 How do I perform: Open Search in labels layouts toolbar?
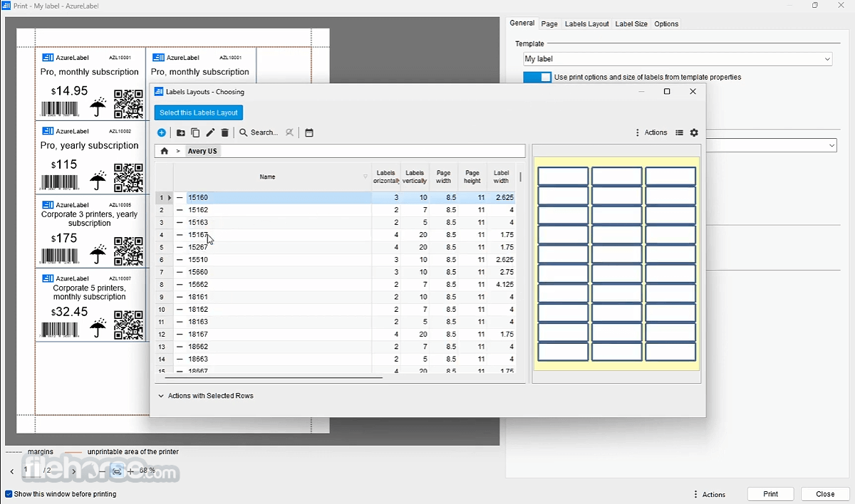258,132
